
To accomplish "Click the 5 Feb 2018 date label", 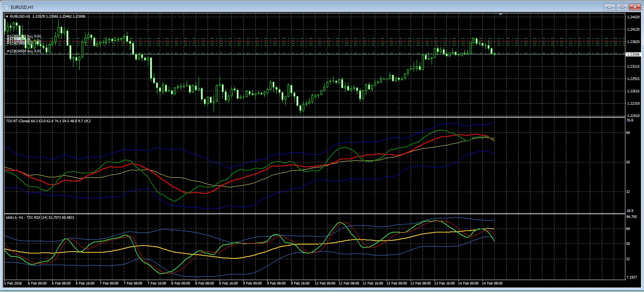I will pos(13,283).
